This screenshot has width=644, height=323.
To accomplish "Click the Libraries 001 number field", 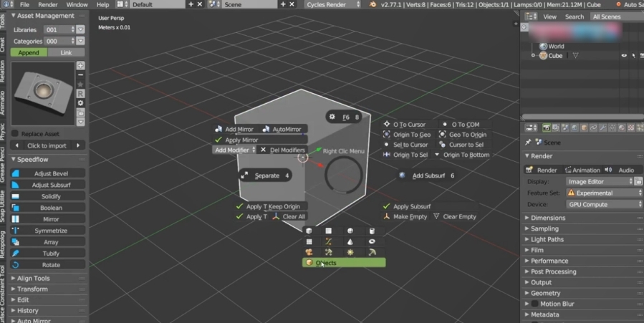I will [59, 29].
